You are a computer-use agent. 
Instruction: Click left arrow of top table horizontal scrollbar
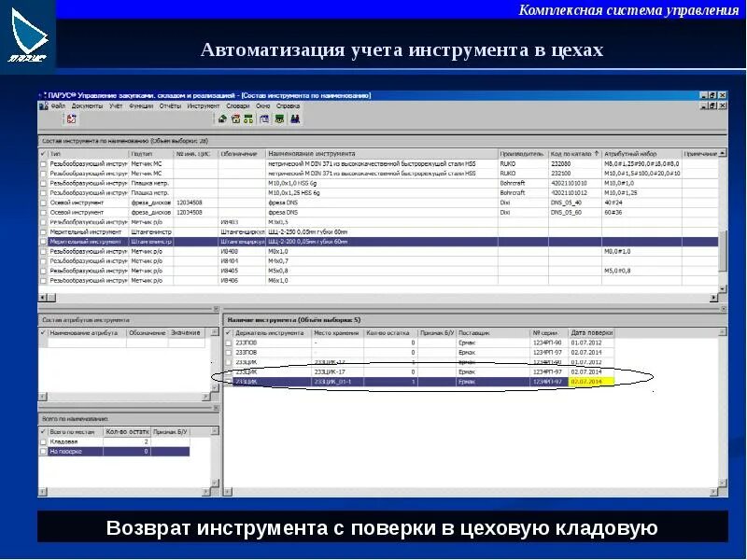tap(42, 298)
